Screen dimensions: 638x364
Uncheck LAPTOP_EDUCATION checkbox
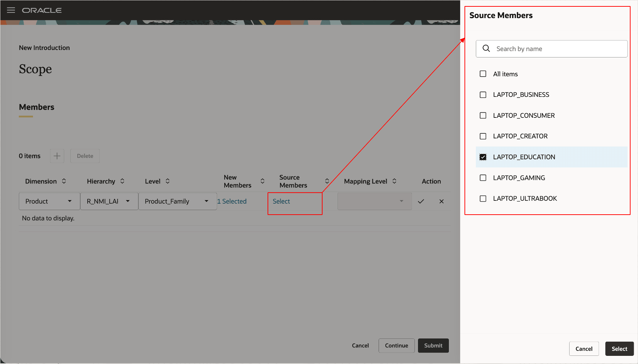(x=483, y=157)
